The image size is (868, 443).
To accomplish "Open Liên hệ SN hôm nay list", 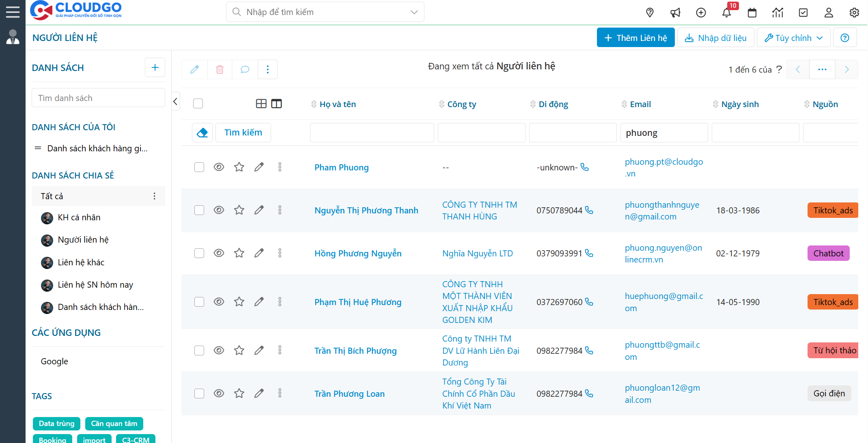I will [95, 285].
